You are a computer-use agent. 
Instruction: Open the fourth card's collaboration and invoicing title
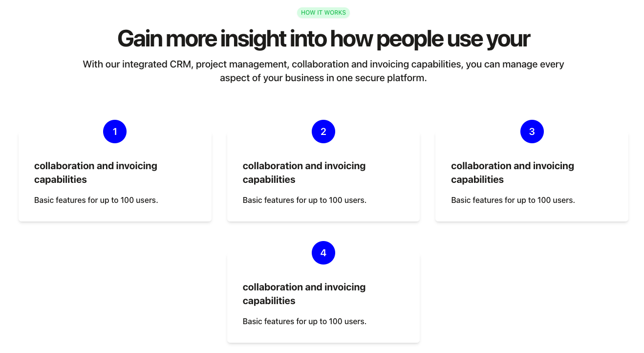click(x=304, y=294)
